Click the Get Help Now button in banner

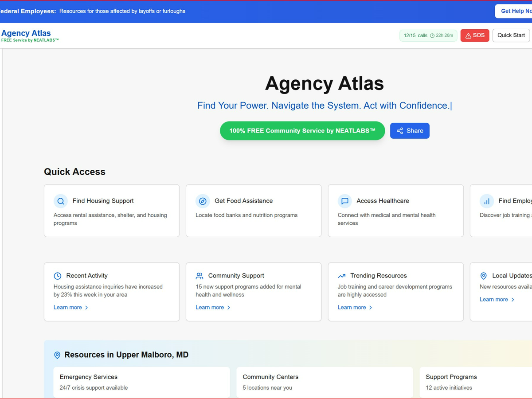pos(514,11)
